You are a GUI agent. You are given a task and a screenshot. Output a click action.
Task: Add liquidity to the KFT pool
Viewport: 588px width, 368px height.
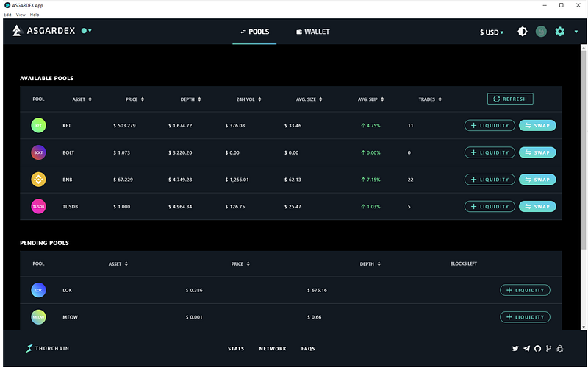click(x=490, y=125)
